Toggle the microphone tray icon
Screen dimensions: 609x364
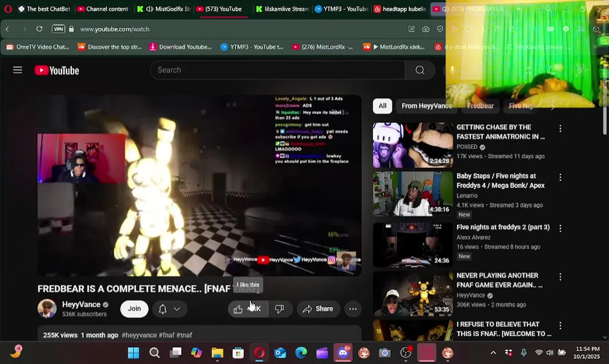point(524,353)
